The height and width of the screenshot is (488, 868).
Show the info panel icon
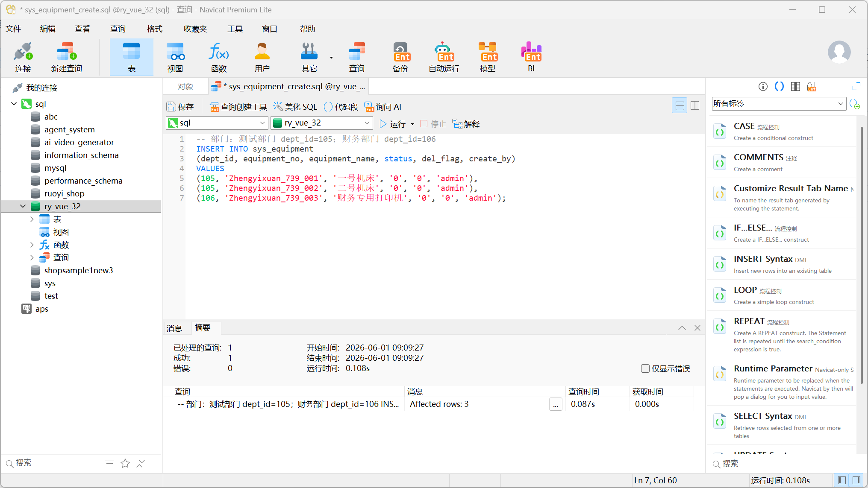tap(763, 87)
